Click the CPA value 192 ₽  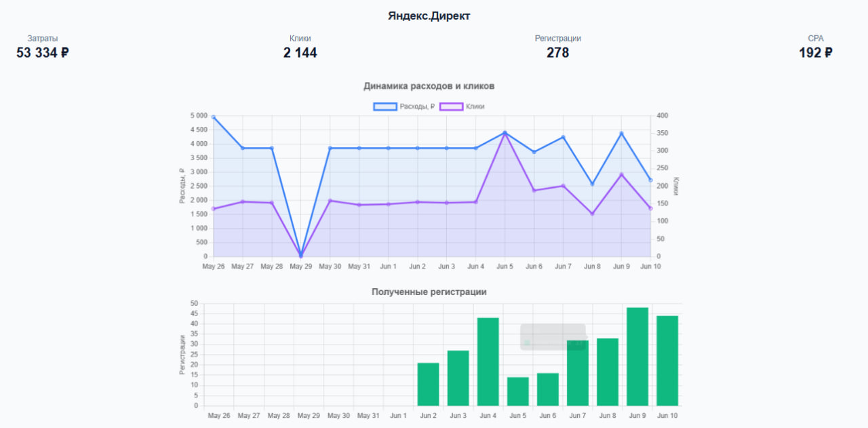[x=815, y=53]
